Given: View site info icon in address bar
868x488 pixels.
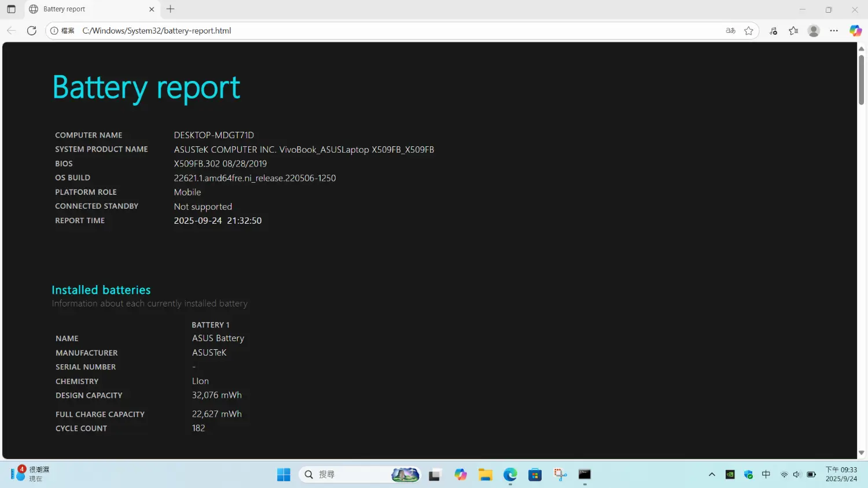Looking at the screenshot, I should point(54,31).
